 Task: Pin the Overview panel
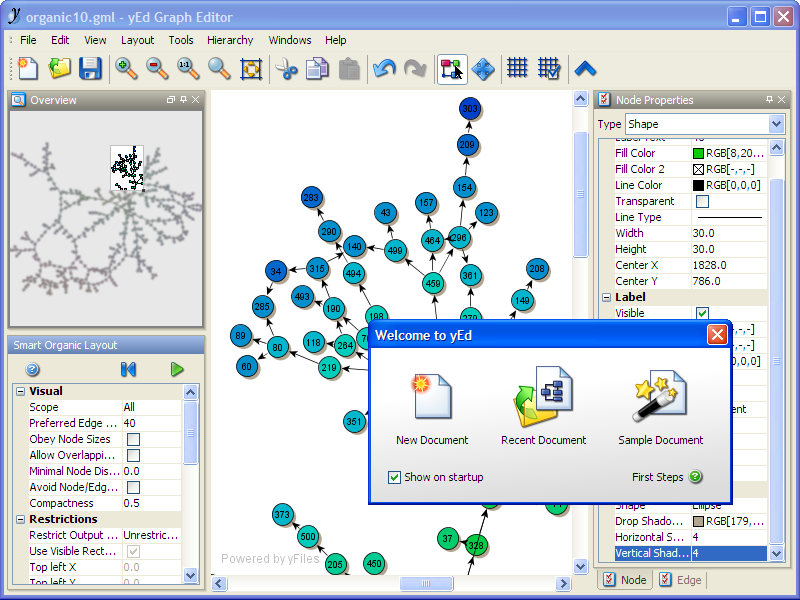point(183,99)
